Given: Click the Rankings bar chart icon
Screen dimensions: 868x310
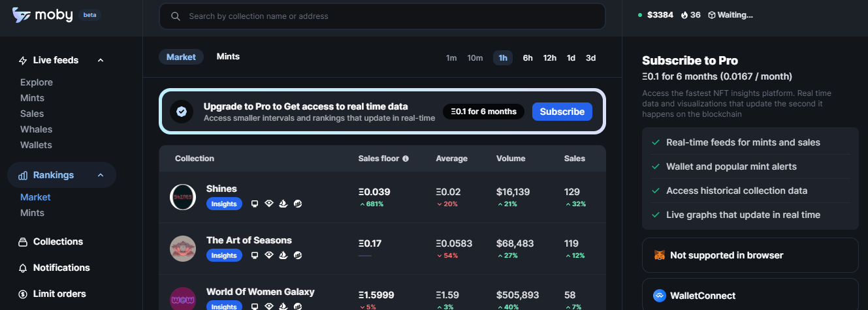Looking at the screenshot, I should 23,176.
